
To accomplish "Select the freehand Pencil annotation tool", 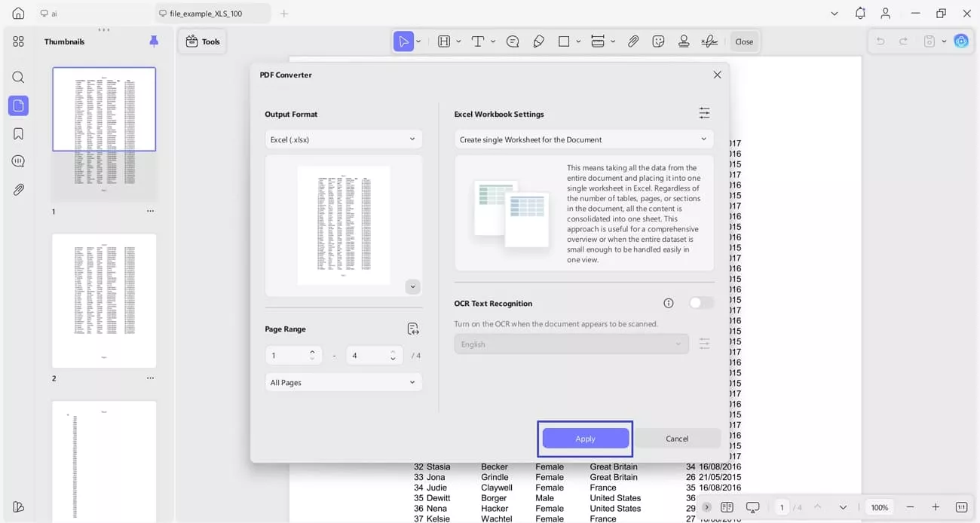I will (538, 41).
